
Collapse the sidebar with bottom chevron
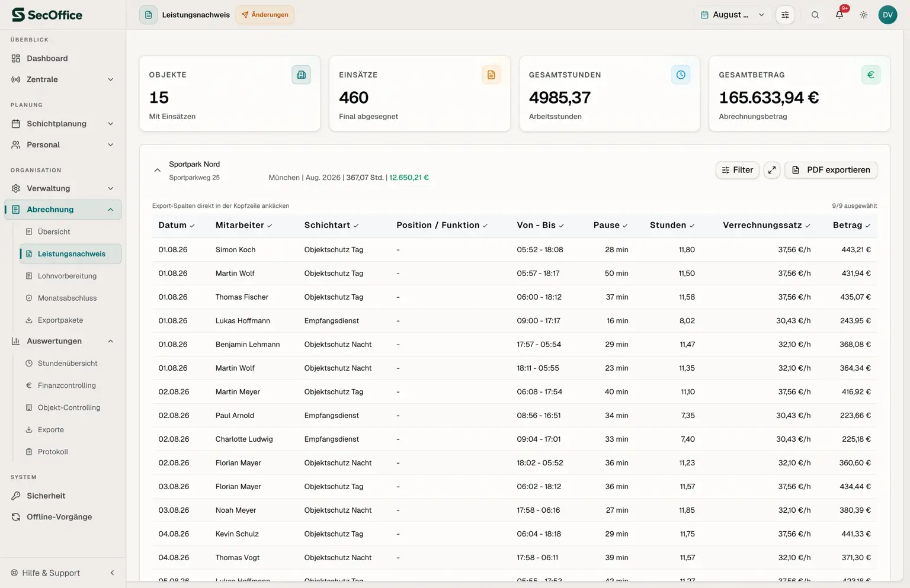[112, 573]
